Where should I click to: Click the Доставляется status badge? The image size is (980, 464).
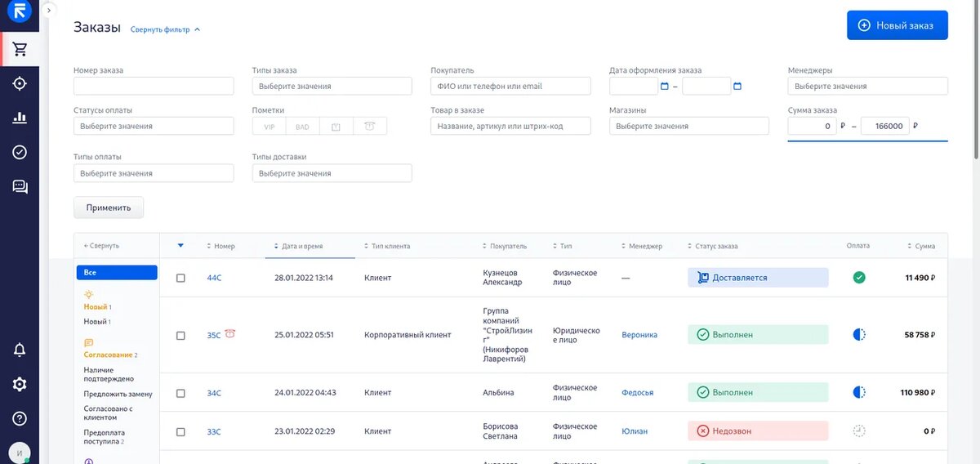pyautogui.click(x=758, y=278)
